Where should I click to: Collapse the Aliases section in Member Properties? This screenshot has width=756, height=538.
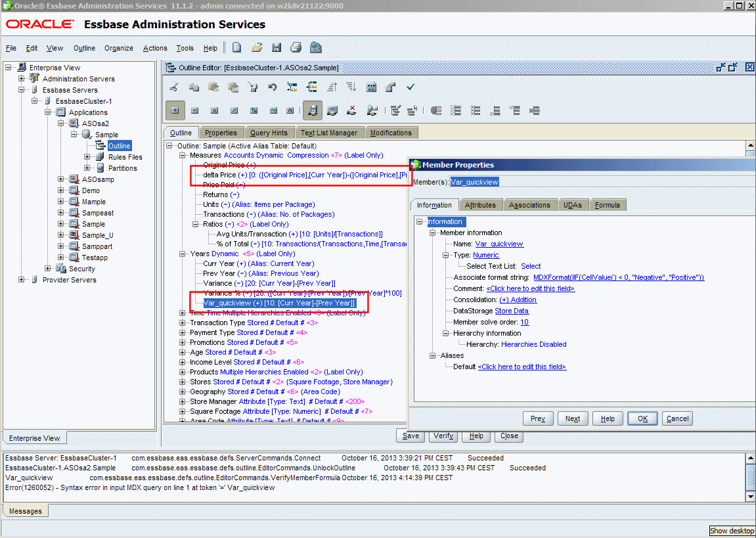432,355
